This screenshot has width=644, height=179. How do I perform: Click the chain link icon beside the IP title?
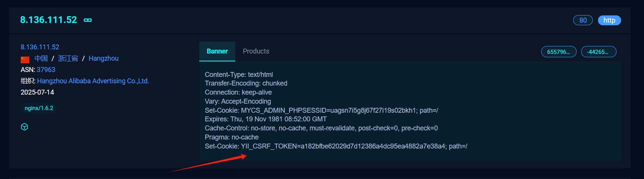tap(88, 20)
